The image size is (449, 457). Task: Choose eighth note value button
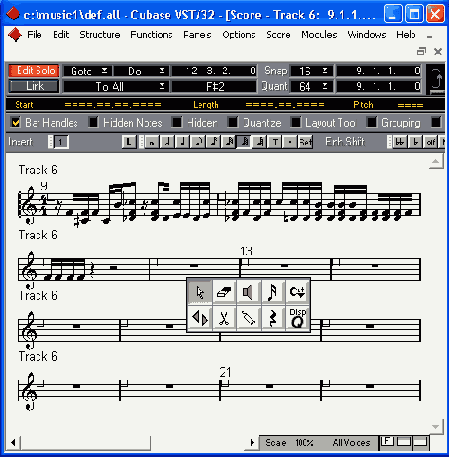pos(198,142)
